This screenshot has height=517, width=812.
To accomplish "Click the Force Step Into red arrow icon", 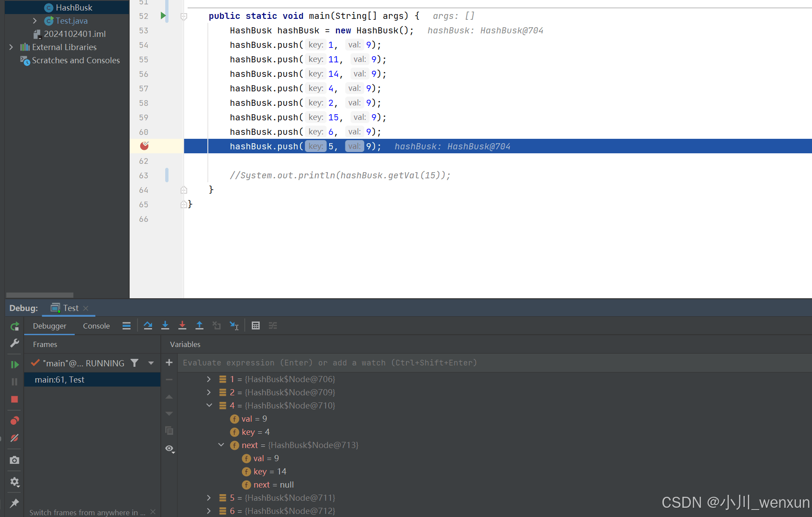I will [182, 325].
